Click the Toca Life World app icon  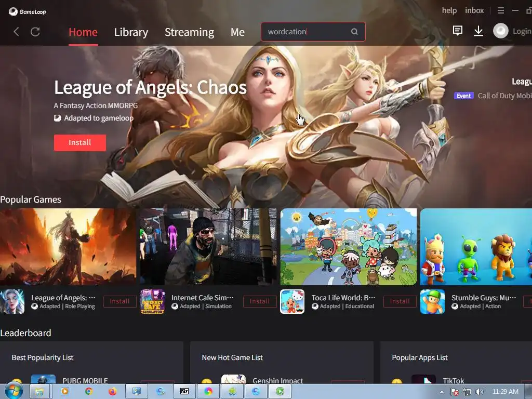point(292,301)
